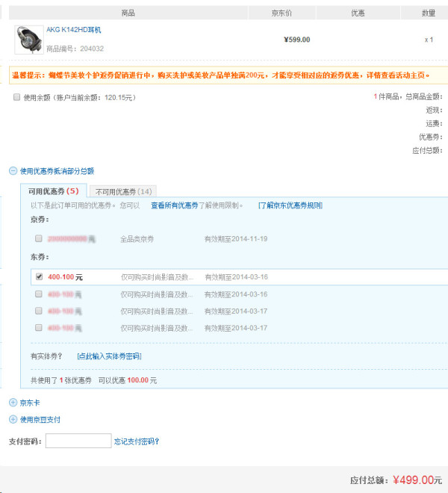The width and height of the screenshot is (448, 493).
Task: Select the 京东价 column header
Action: (x=281, y=13)
